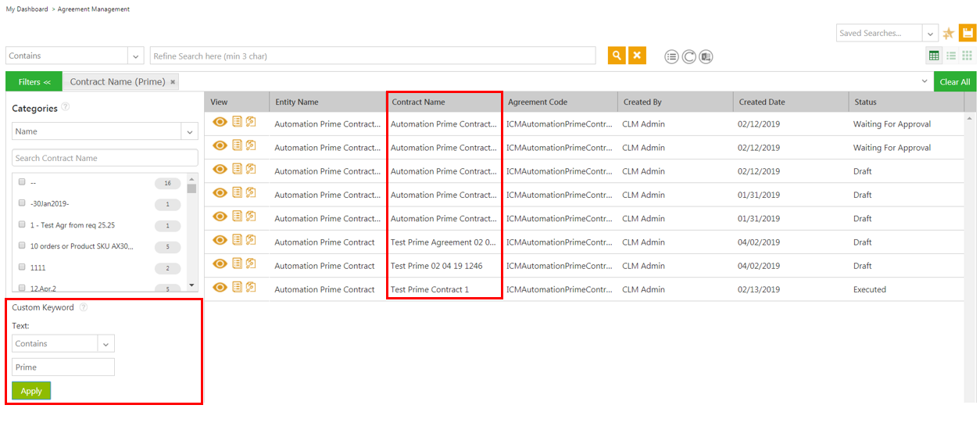Open the Custom Keyword Contains dropdown
Viewport: 980px width, 448px height.
pos(106,343)
